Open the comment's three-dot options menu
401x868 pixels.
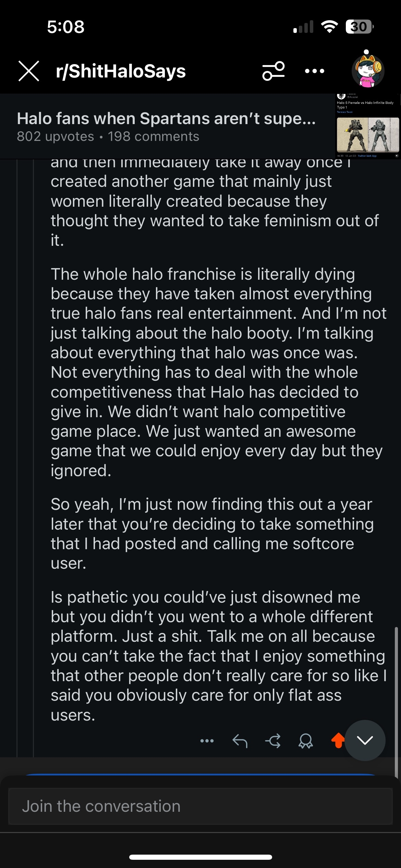click(207, 741)
